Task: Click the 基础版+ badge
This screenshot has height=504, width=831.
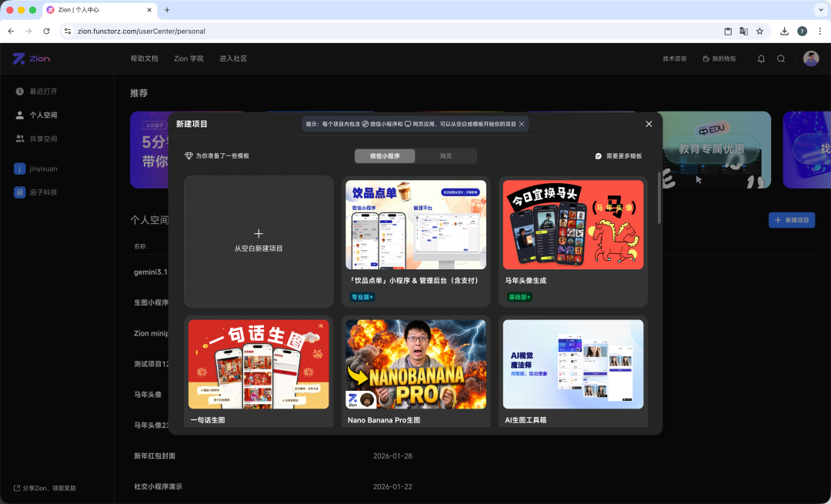Action: point(519,297)
